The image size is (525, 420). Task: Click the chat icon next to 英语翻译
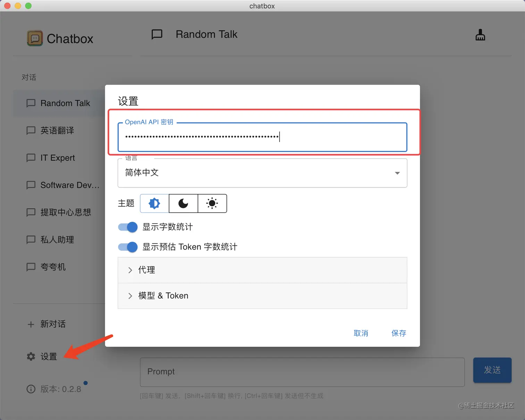click(x=31, y=131)
